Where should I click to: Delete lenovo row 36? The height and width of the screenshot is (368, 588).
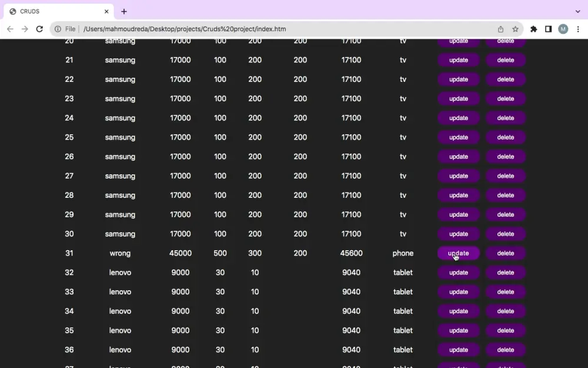pyautogui.click(x=506, y=350)
